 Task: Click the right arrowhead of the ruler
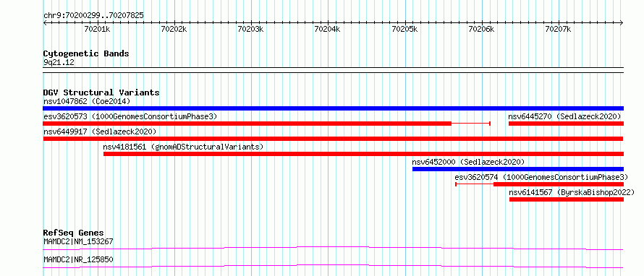point(622,22)
